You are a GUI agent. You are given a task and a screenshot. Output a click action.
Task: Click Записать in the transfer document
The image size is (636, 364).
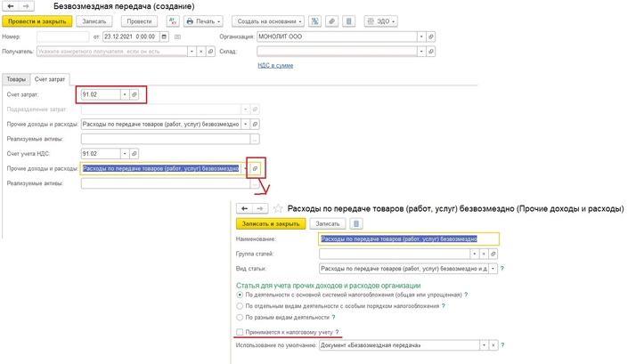click(x=94, y=21)
